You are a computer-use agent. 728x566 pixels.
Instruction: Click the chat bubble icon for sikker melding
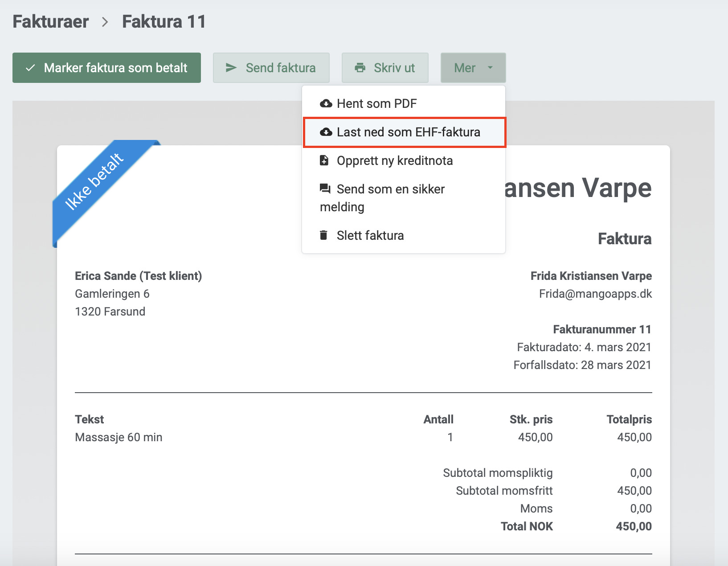[x=325, y=189]
